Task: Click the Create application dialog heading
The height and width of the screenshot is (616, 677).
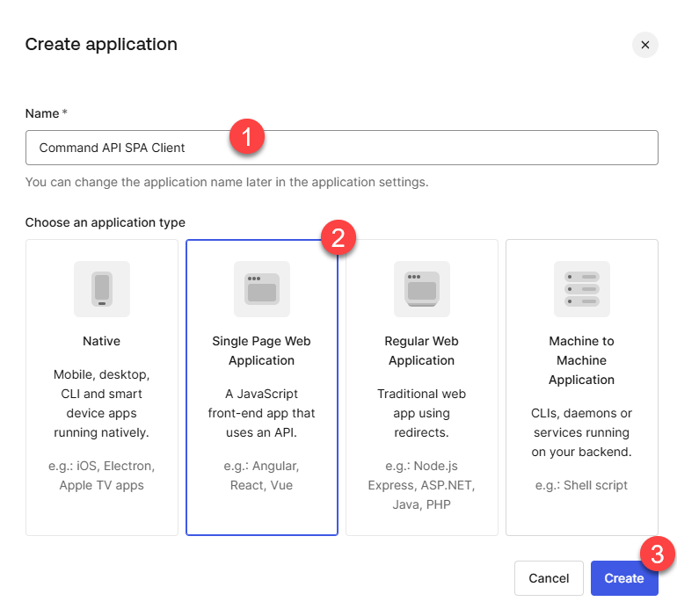Action: pyautogui.click(x=101, y=44)
